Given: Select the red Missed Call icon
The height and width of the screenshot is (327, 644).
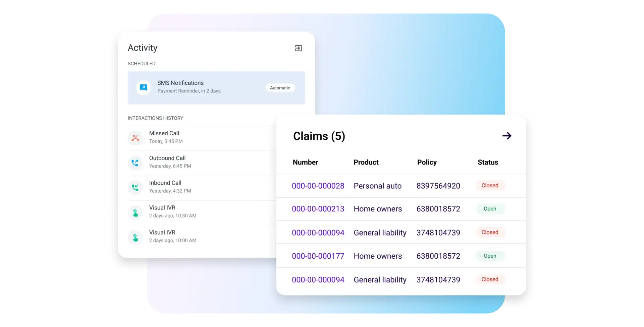Looking at the screenshot, I should tap(135, 138).
